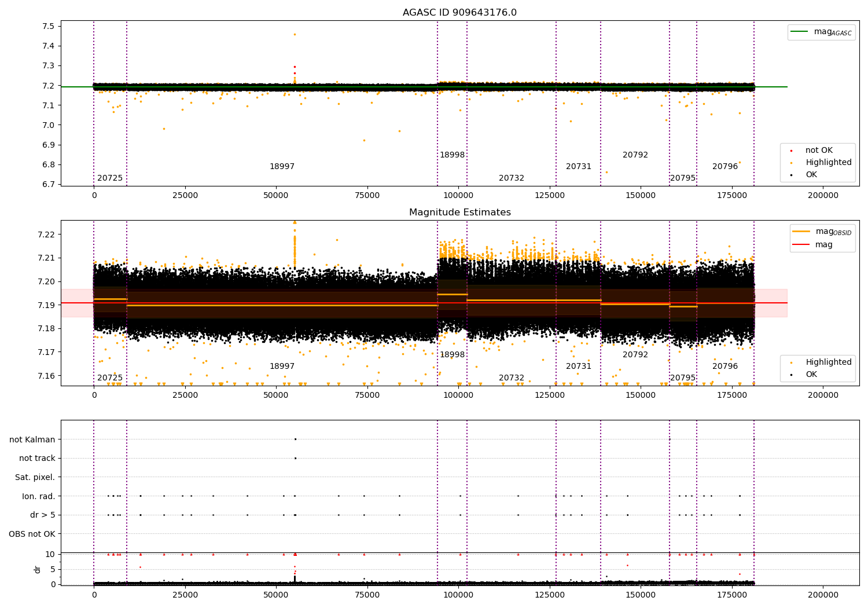This screenshot has height=608, width=868.
Task: Click the 7.0 y-axis tick in top plot
Action: (x=48, y=125)
